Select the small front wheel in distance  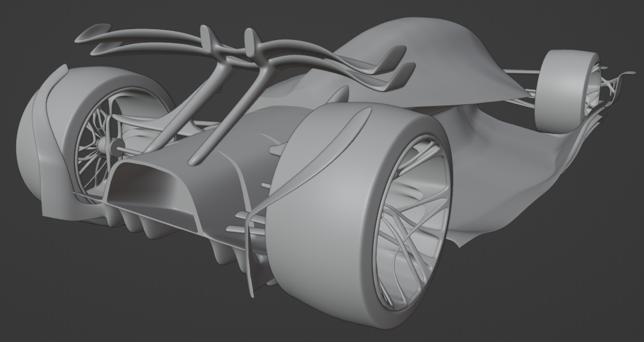tap(567, 91)
